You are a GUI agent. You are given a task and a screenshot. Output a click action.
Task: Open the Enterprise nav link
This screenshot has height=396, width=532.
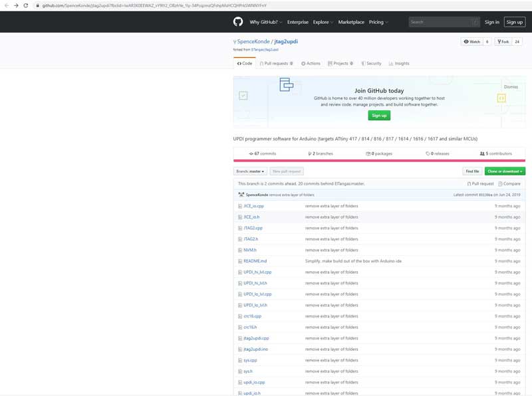[297, 22]
